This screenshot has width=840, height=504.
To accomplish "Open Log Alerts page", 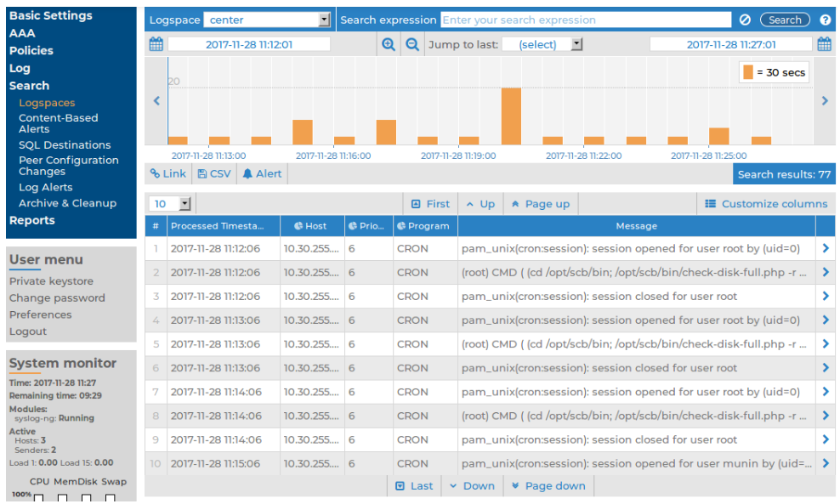I will click(46, 187).
